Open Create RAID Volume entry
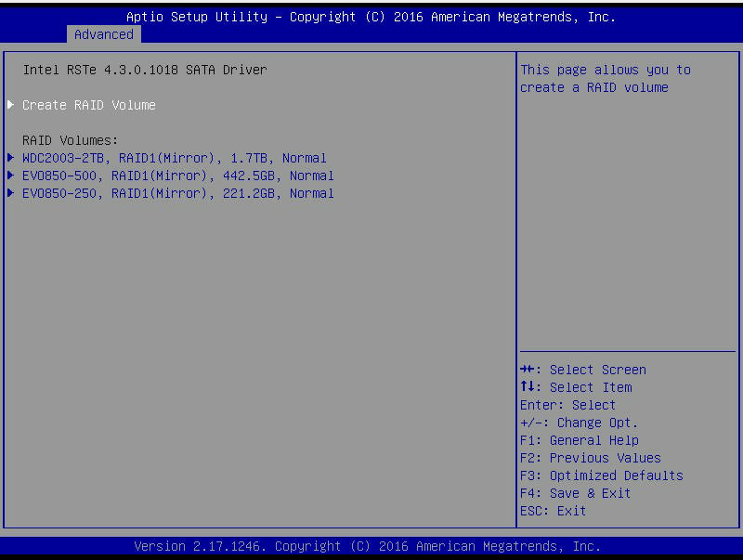Screen dimensions: 743x560 tap(89, 105)
